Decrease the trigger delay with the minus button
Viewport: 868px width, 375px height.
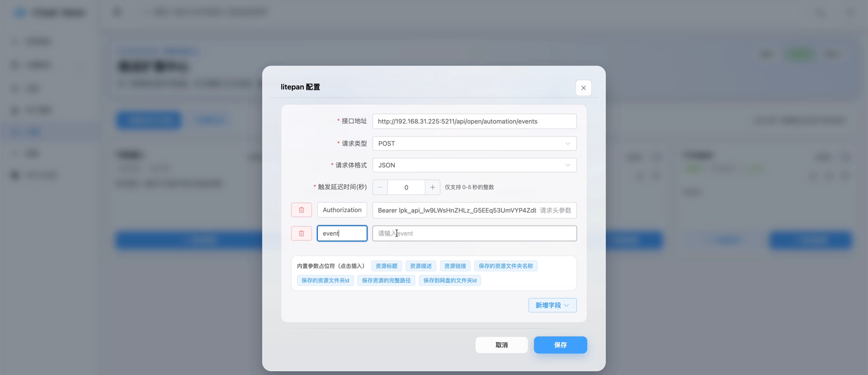point(380,187)
